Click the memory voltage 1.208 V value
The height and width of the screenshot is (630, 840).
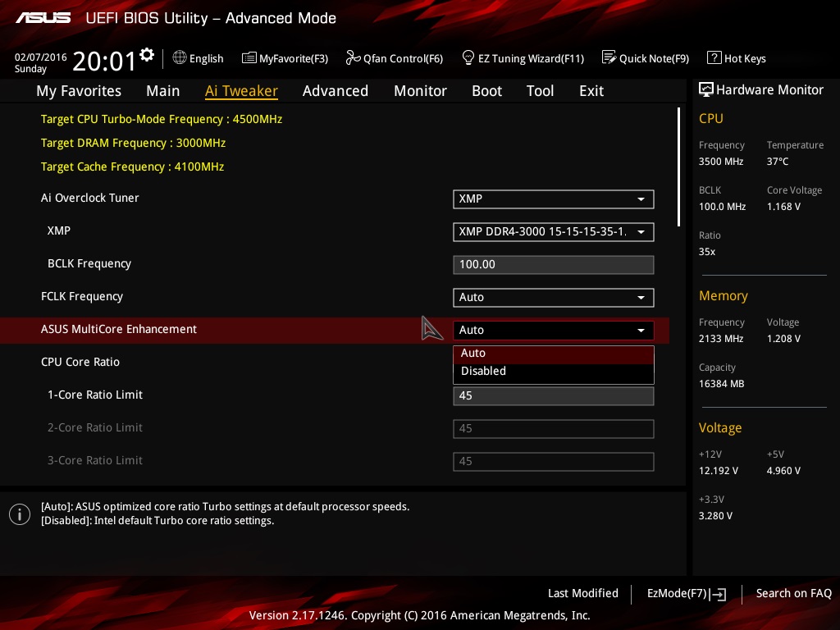coord(783,339)
